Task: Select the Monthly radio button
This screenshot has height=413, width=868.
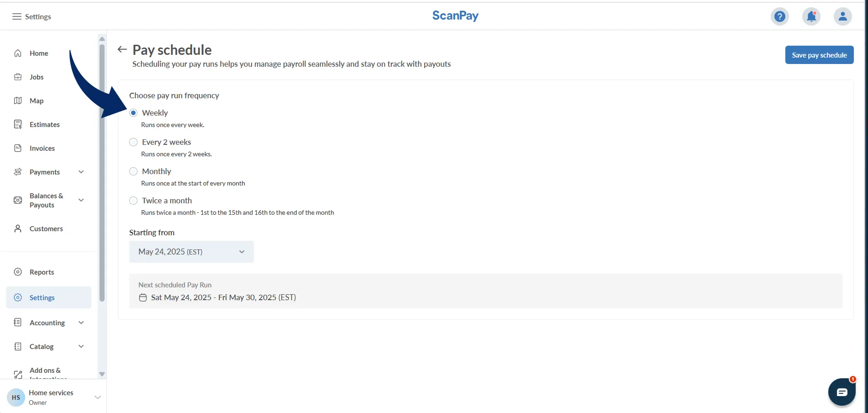Action: coord(133,171)
